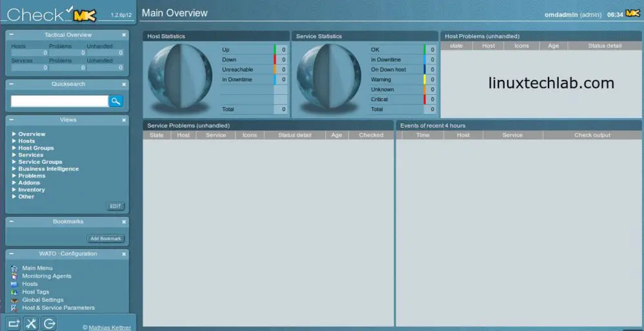This screenshot has height=331, width=644.
Task: Click inside the Quicksearch input field
Action: click(x=59, y=101)
